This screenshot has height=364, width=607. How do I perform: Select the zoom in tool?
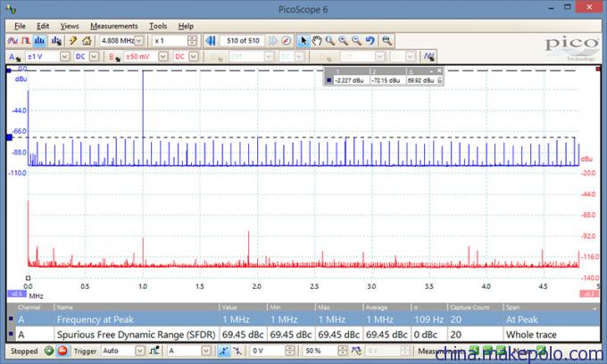point(343,41)
